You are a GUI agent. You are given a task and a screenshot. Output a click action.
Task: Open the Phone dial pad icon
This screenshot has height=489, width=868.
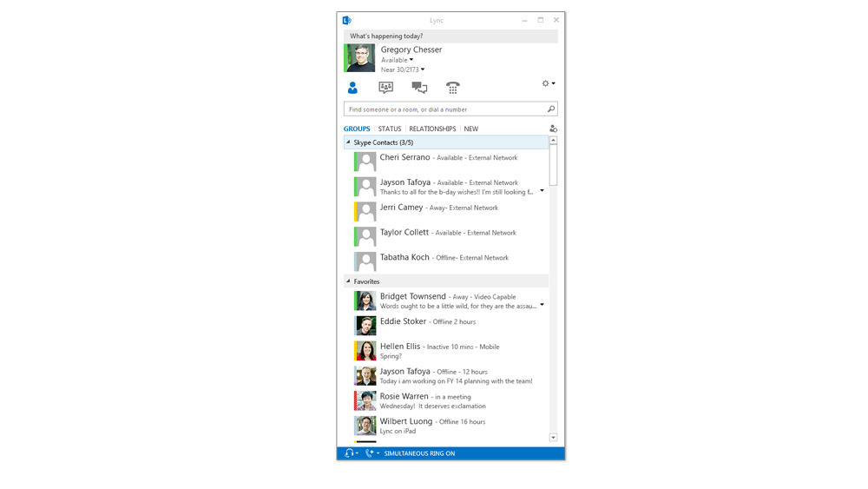[x=453, y=88]
